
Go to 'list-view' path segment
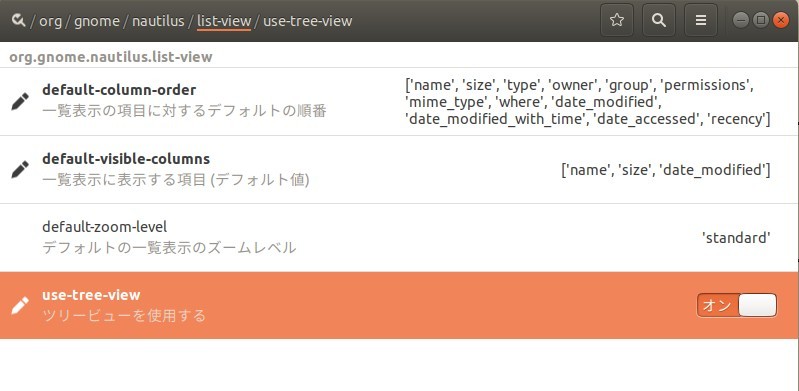point(224,21)
